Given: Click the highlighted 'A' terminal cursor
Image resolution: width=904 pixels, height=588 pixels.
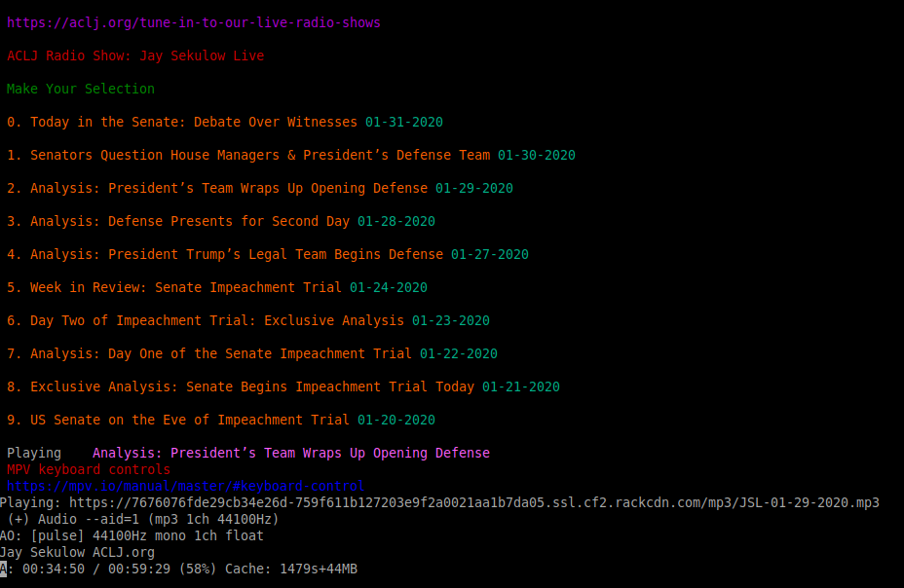Looking at the screenshot, I should [4, 569].
